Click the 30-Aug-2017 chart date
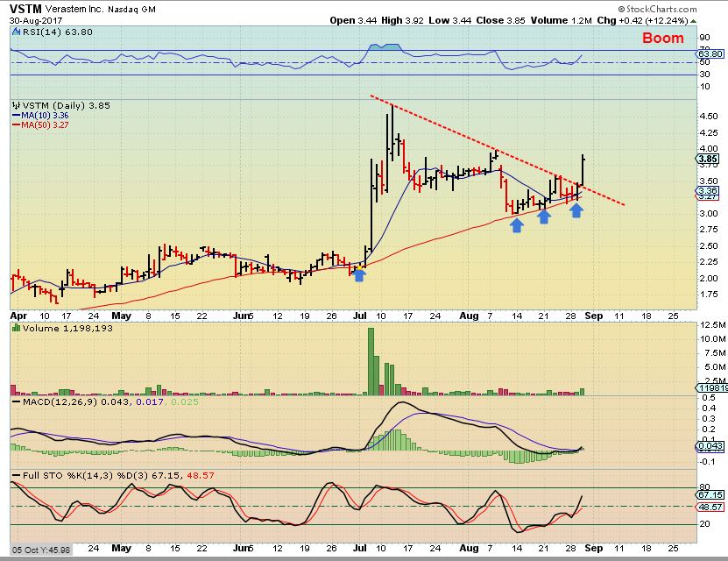This screenshot has height=561, width=728. click(x=36, y=20)
